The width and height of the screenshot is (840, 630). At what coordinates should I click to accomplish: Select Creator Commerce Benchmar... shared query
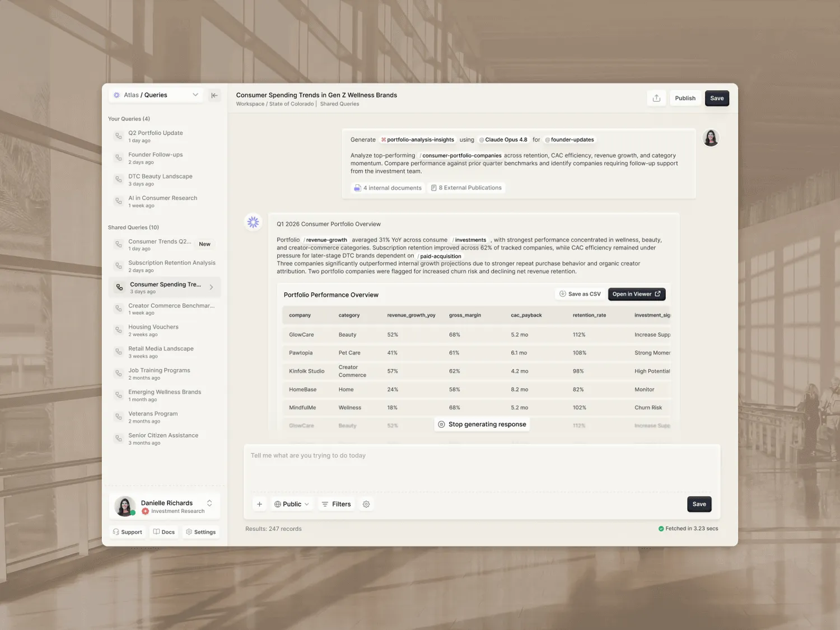point(165,309)
